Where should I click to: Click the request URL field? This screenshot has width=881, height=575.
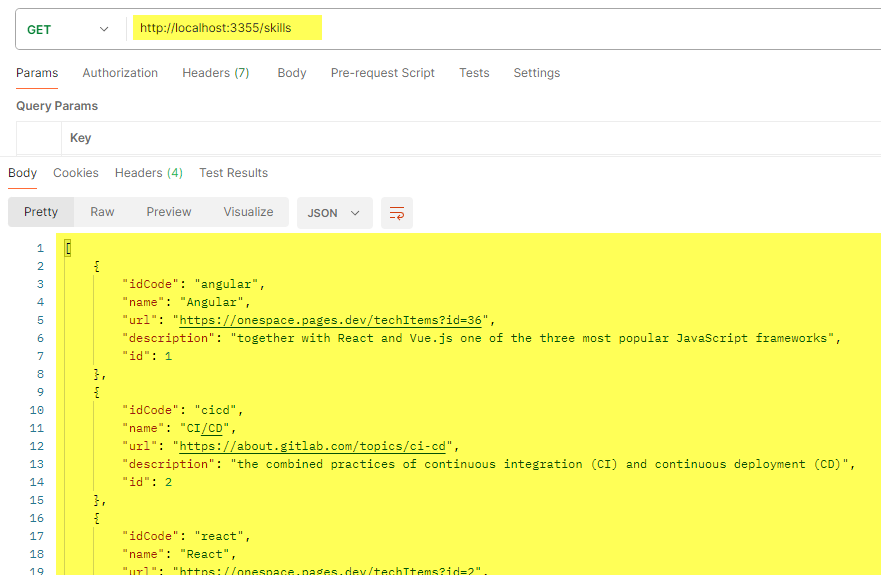coord(500,29)
